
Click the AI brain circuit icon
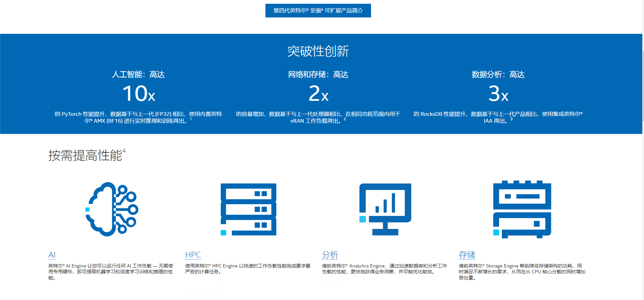[x=112, y=209]
